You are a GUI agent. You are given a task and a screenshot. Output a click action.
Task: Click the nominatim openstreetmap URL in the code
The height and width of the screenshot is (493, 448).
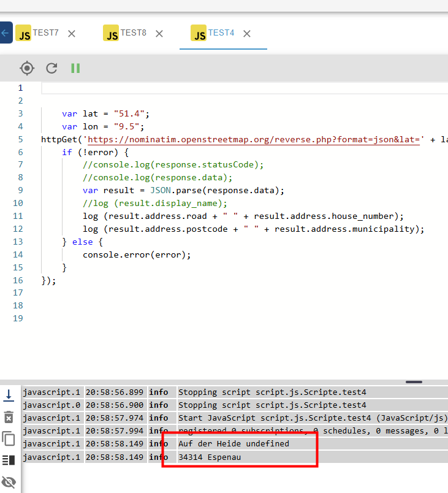click(x=253, y=139)
